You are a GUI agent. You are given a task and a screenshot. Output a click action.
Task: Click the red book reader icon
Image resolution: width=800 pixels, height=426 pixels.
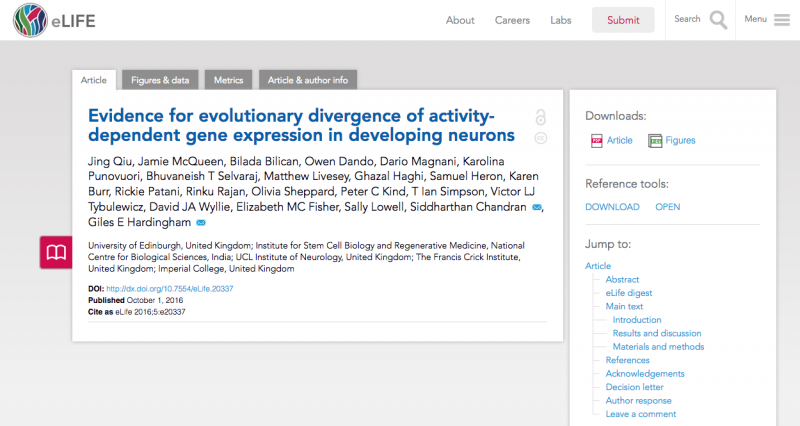coord(57,252)
